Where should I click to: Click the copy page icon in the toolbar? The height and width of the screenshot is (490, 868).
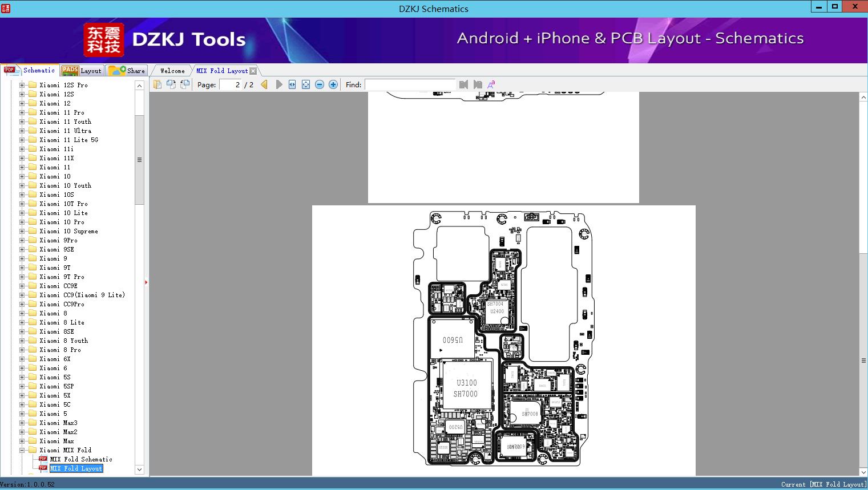pos(158,84)
